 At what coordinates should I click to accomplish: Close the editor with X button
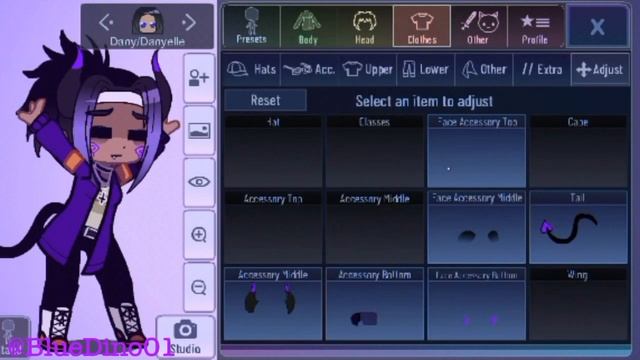[597, 27]
